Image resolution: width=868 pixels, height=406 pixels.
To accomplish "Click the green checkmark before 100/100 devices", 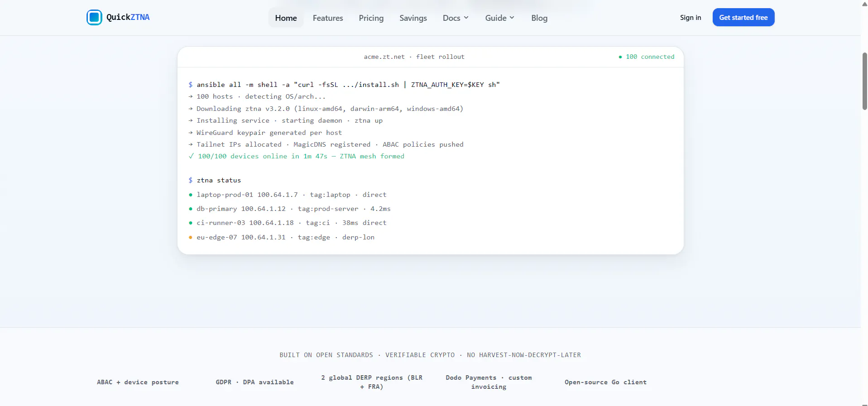I will (191, 156).
